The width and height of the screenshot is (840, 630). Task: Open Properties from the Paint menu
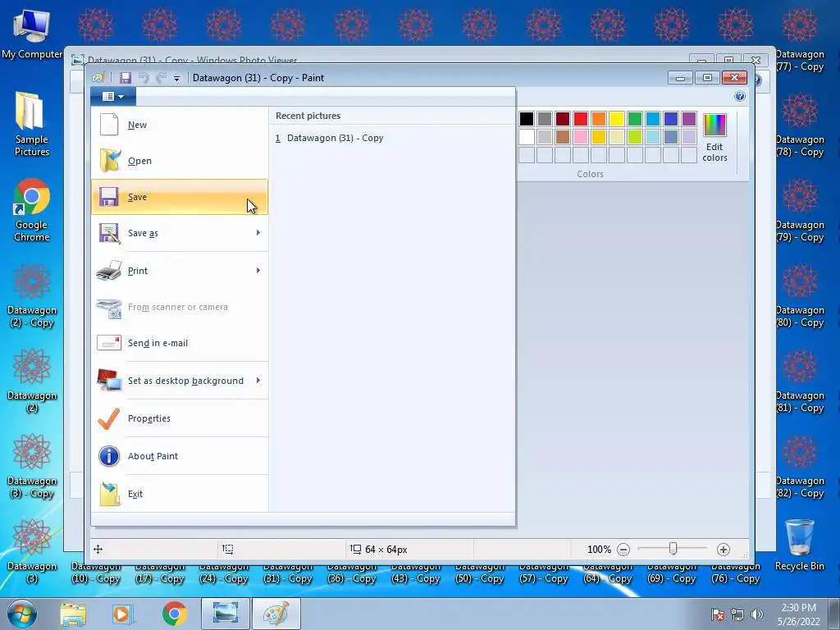click(x=180, y=418)
